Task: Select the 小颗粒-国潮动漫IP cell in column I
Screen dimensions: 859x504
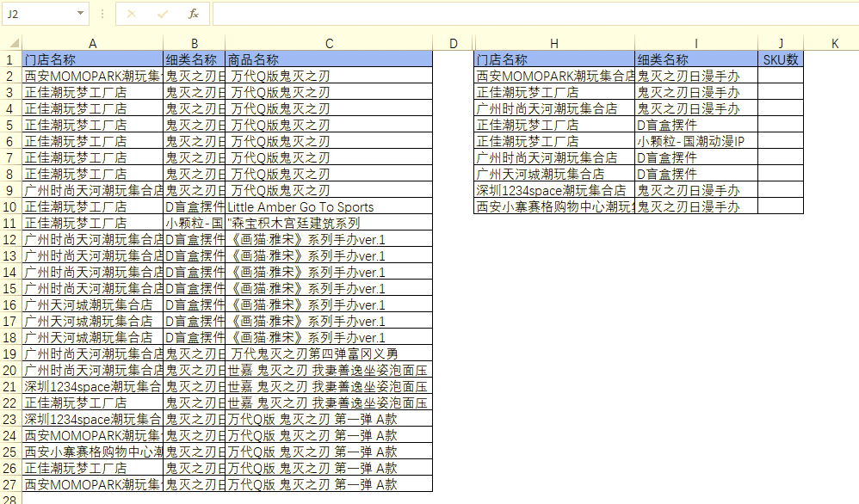Action: coord(696,141)
